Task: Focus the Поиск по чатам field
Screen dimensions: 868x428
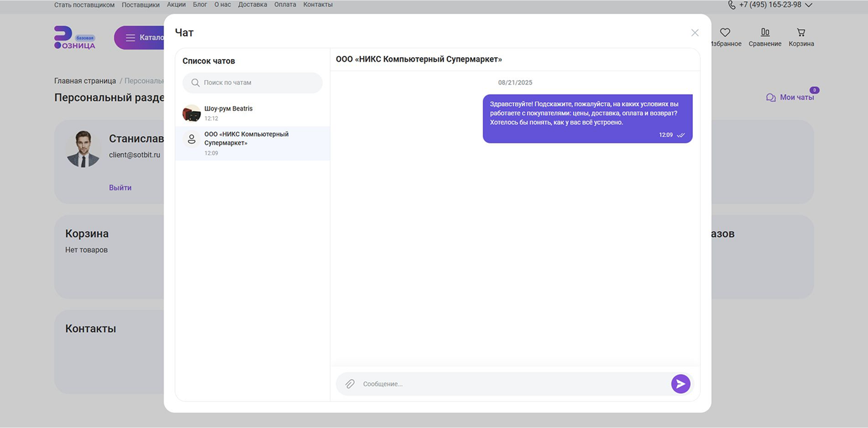Action: tap(253, 83)
